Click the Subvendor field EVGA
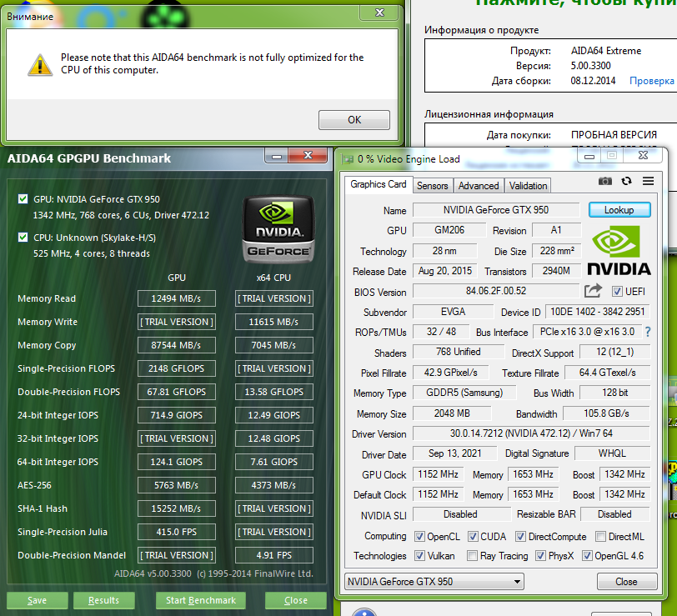This screenshot has width=677, height=616. (453, 311)
